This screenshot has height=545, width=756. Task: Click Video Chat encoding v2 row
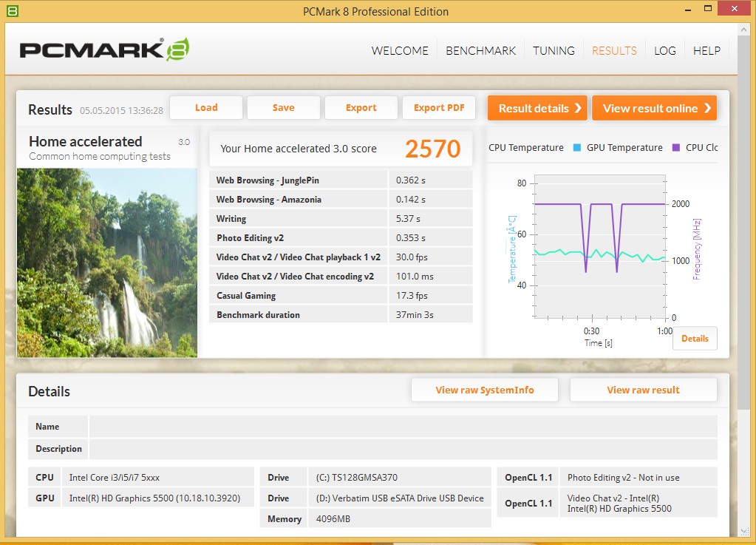coord(341,277)
